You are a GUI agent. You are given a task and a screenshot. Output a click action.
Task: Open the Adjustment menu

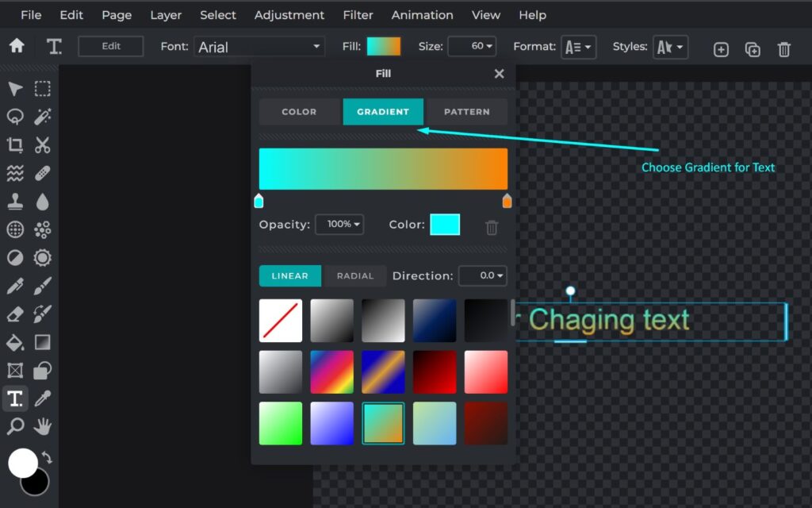point(289,15)
